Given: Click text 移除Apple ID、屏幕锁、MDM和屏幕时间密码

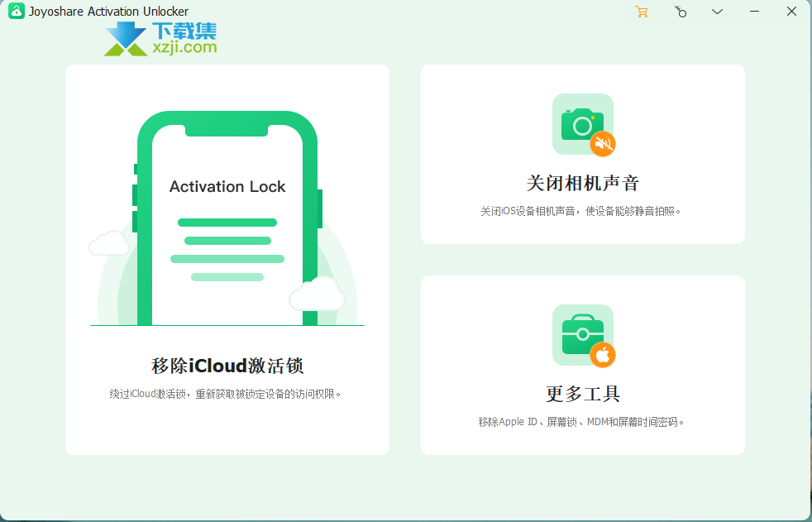Looking at the screenshot, I should coord(581,422).
